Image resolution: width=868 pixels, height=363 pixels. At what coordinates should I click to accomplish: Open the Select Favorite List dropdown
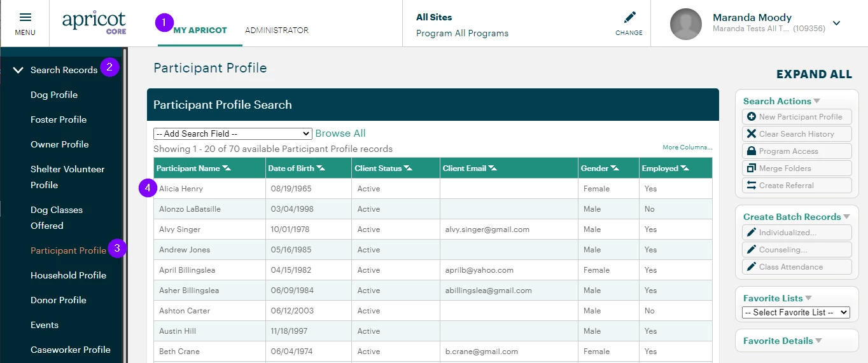(796, 312)
